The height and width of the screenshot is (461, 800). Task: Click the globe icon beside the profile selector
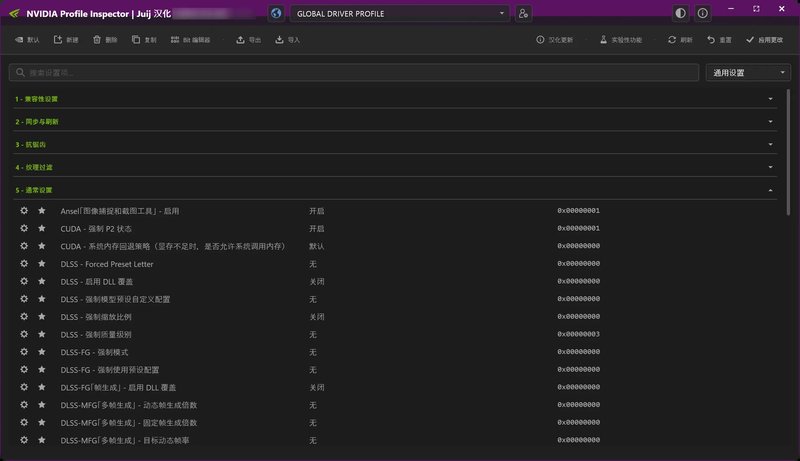coord(276,13)
